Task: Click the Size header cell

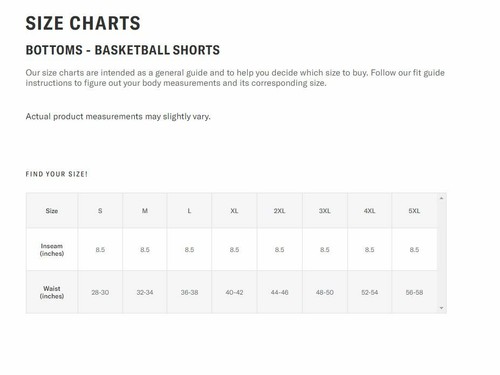Action: (x=52, y=211)
